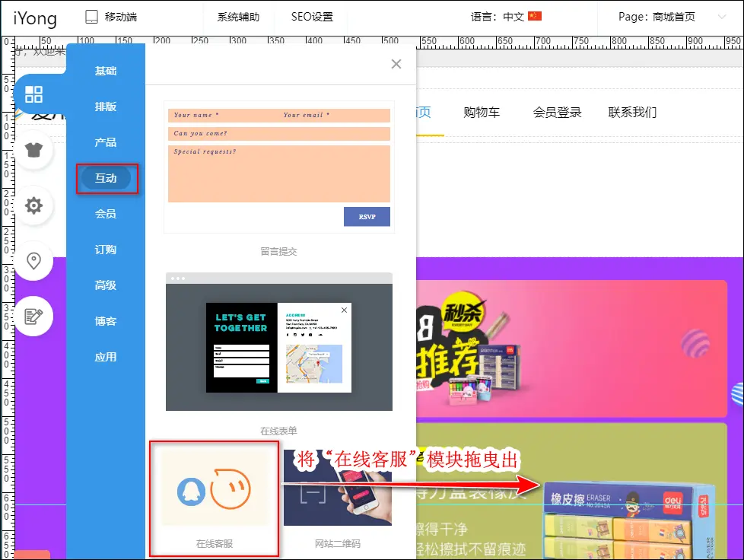Click the China flag language icon
Image resolution: width=744 pixels, height=560 pixels.
pos(535,17)
